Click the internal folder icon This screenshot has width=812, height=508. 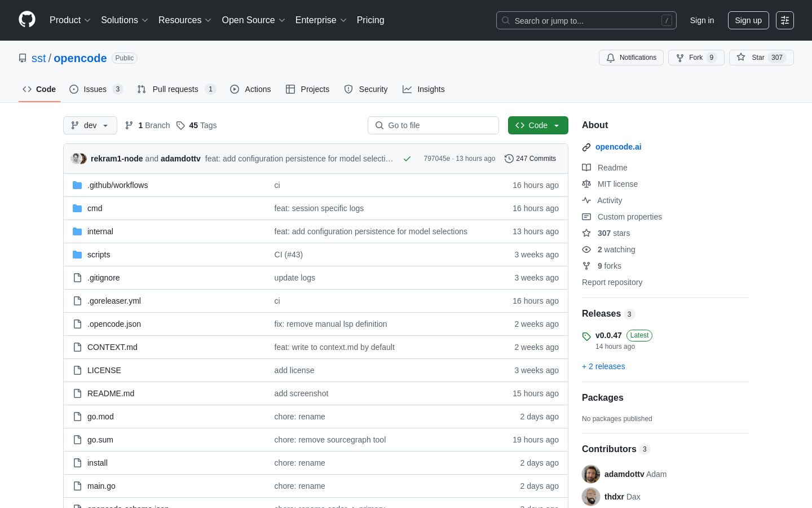pos(77,231)
